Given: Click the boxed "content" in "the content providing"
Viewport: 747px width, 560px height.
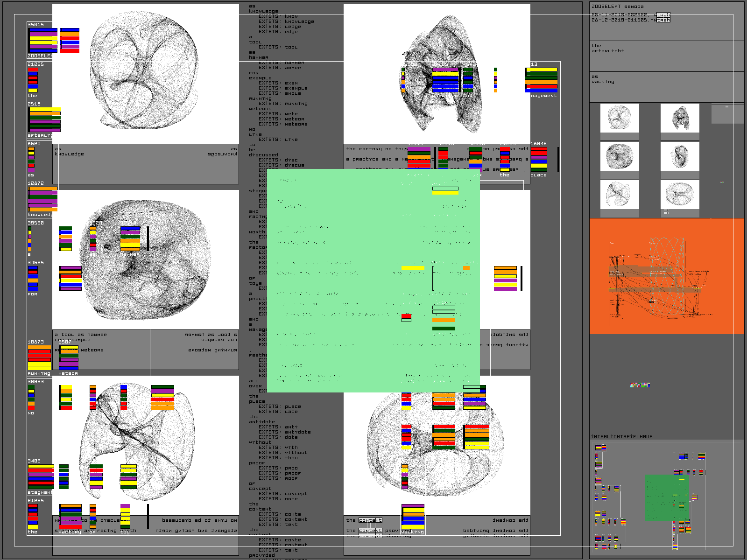Looking at the screenshot, I should click(370, 531).
